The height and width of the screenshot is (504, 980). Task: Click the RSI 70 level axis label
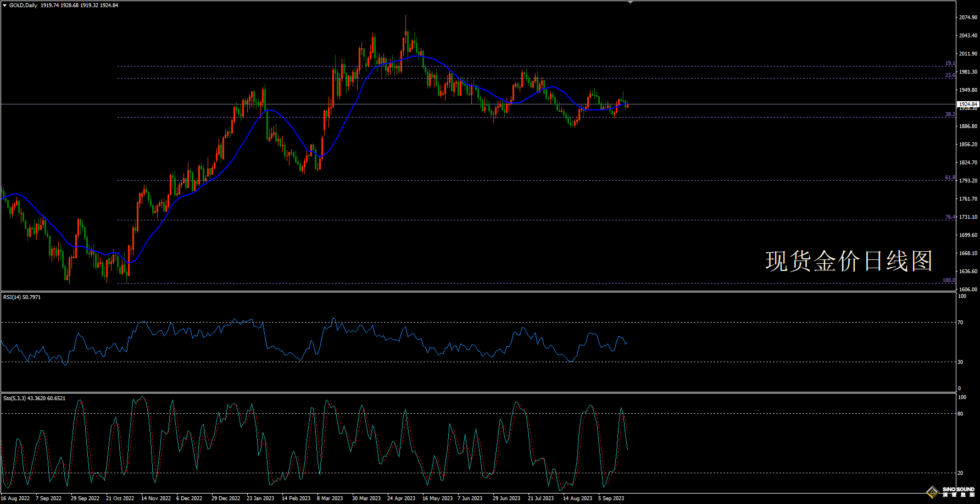pos(960,323)
